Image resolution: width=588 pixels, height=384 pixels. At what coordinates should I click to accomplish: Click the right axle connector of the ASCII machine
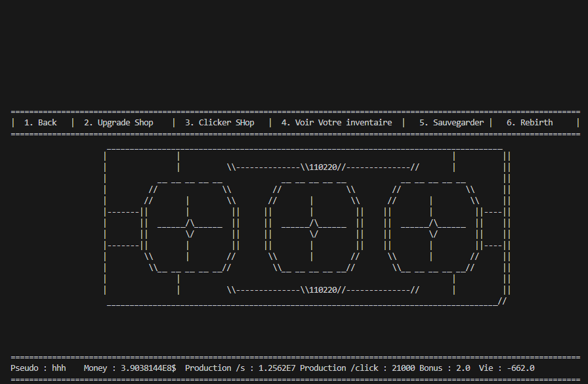pos(493,228)
